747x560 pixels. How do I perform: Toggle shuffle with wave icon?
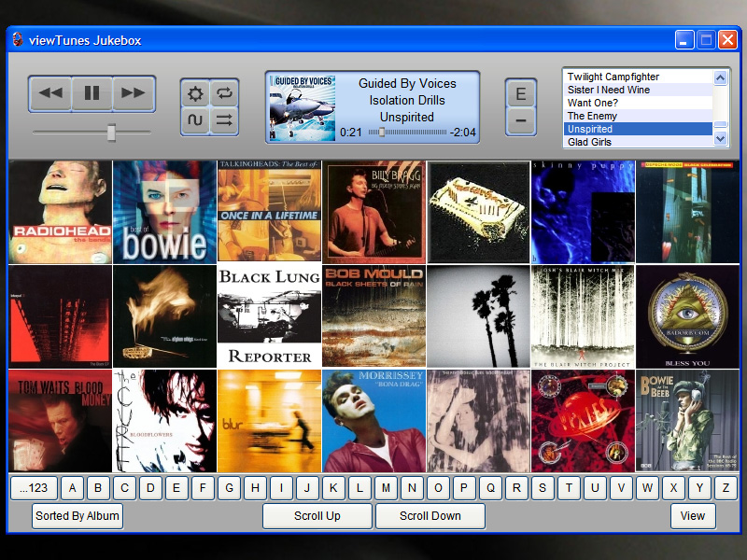pyautogui.click(x=195, y=120)
